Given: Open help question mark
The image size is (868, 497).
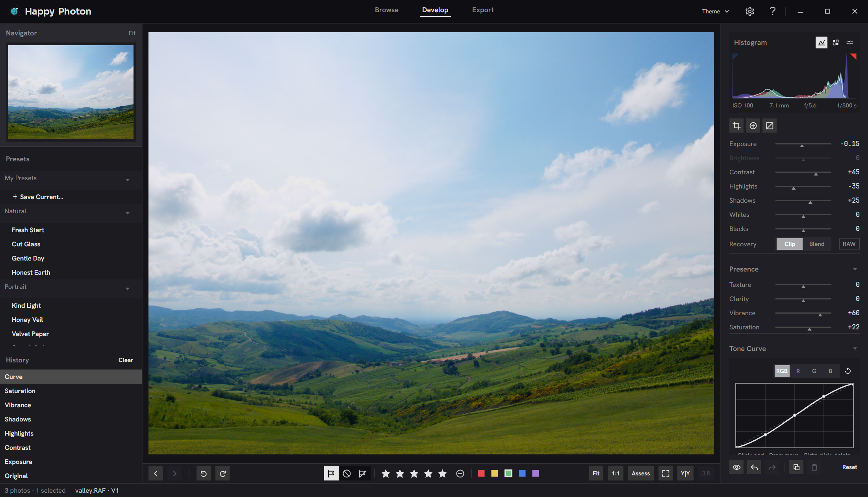Looking at the screenshot, I should 773,11.
